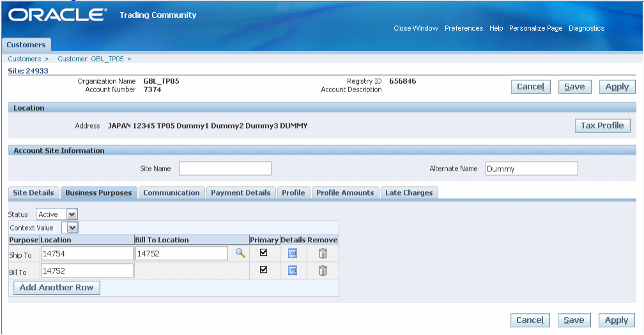
Task: Open the Late Charges tab
Action: [x=409, y=193]
